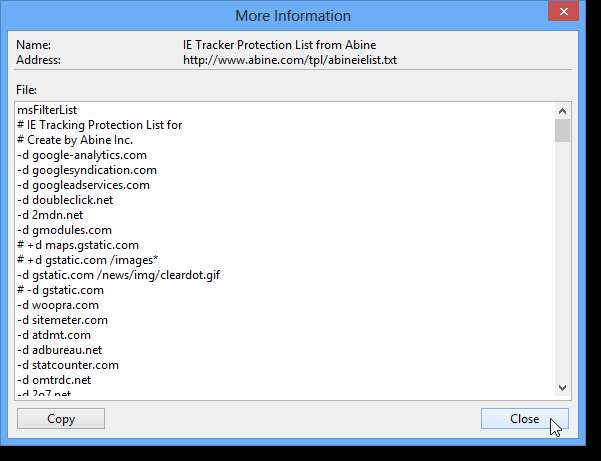Click the 'More Information' title bar text
This screenshot has width=601, height=461.
click(x=293, y=16)
